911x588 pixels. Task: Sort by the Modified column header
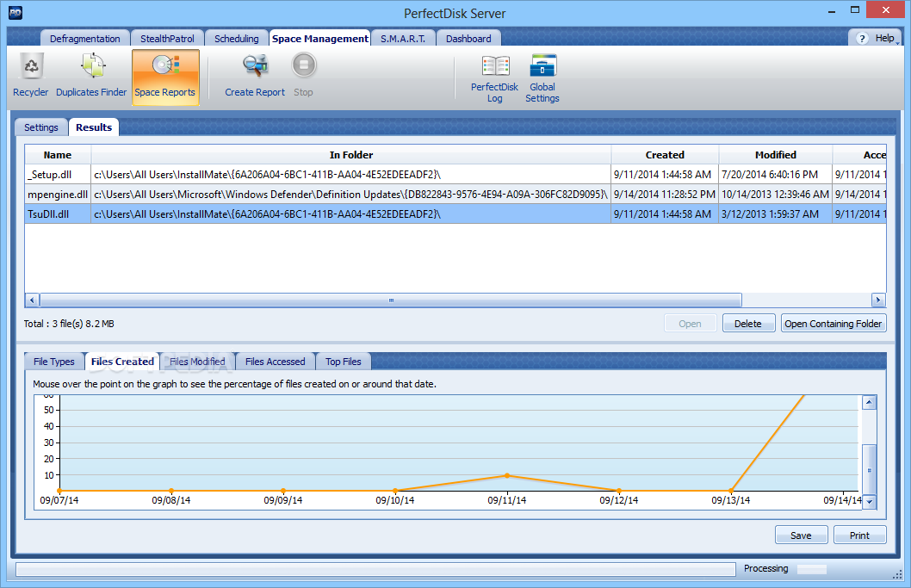click(x=776, y=155)
